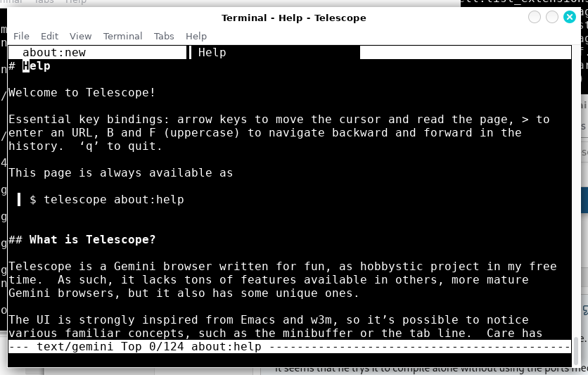Open the Tabs menu
The image size is (588, 375).
164,36
